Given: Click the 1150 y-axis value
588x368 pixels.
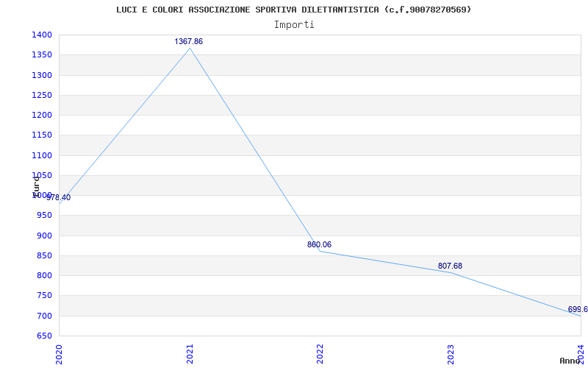Looking at the screenshot, I should tap(42, 135).
